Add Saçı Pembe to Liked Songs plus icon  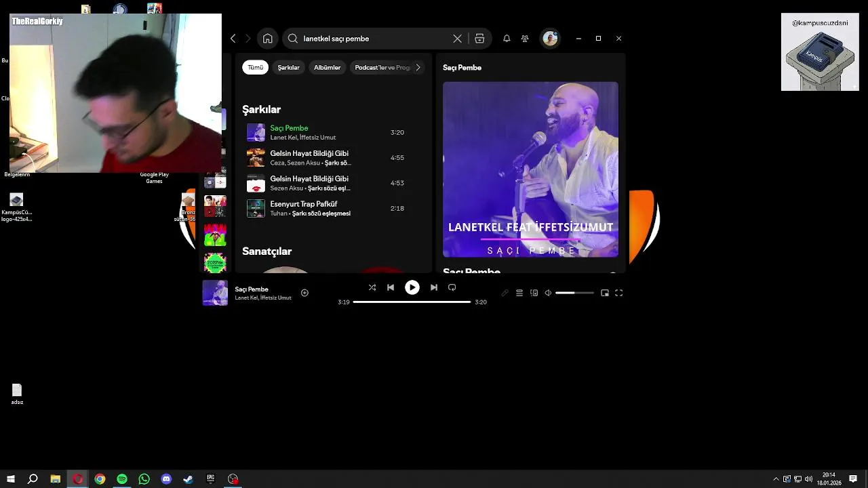[304, 293]
